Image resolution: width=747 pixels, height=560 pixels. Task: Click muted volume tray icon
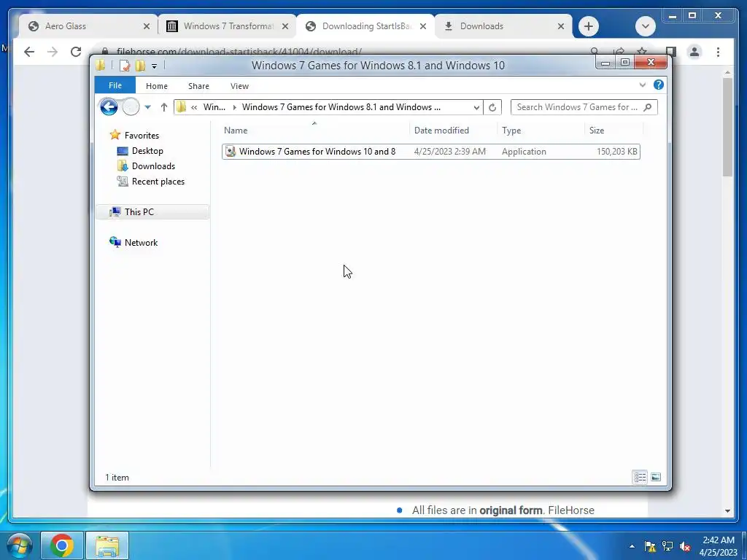tap(685, 546)
